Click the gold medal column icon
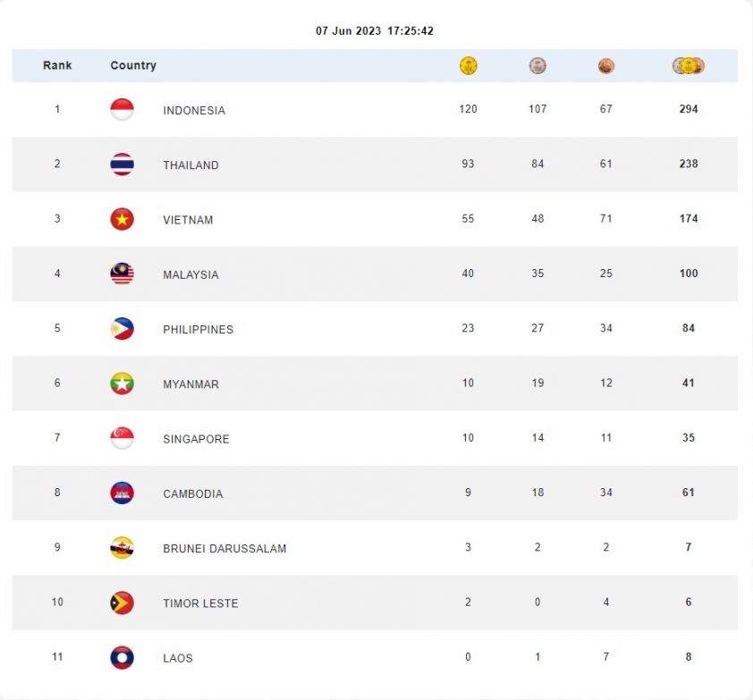Viewport: 753px width, 700px height. point(469,66)
